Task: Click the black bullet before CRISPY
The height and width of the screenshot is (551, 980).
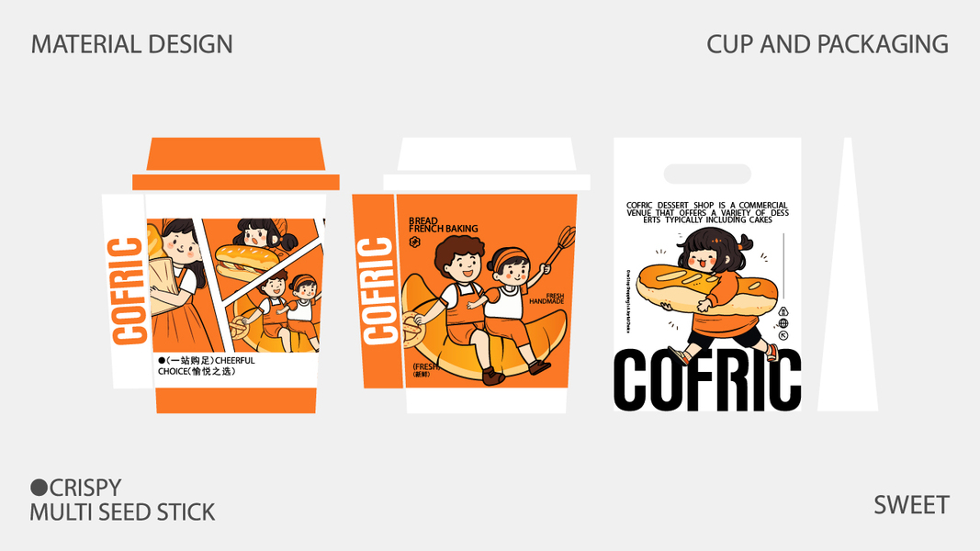Action: tap(39, 488)
